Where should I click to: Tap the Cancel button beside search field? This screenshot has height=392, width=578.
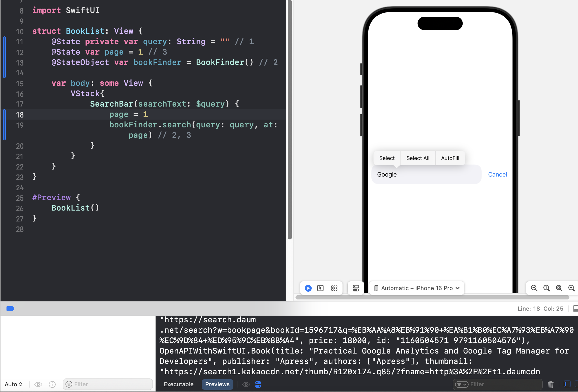[497, 174]
